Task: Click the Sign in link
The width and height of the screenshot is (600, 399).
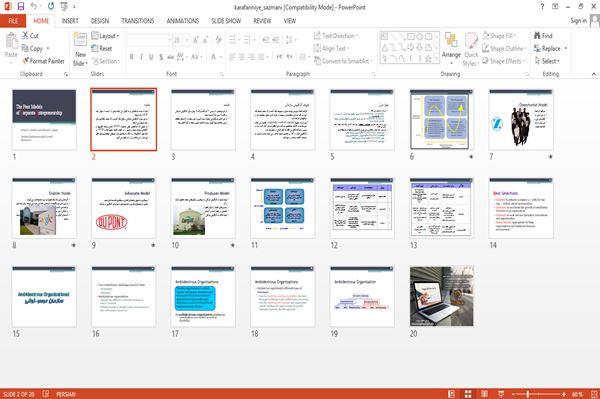Action: pos(578,21)
